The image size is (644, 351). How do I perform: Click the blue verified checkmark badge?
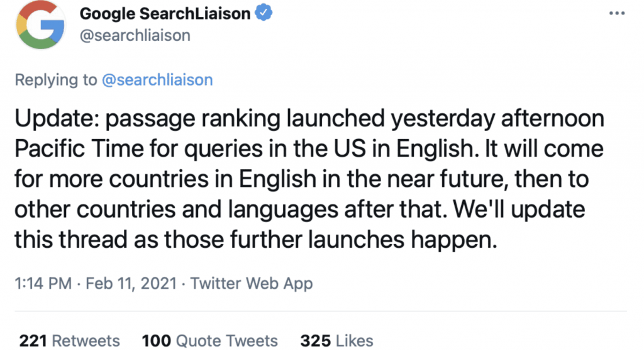point(264,13)
